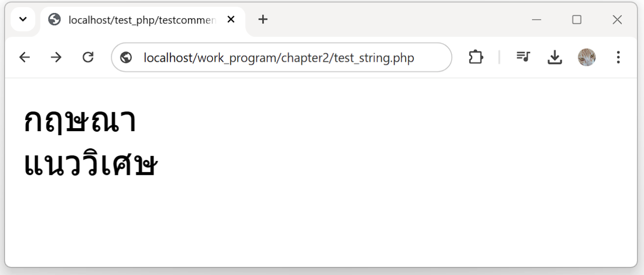The width and height of the screenshot is (644, 275).
Task: Click the forward navigation arrow
Action: click(x=56, y=57)
